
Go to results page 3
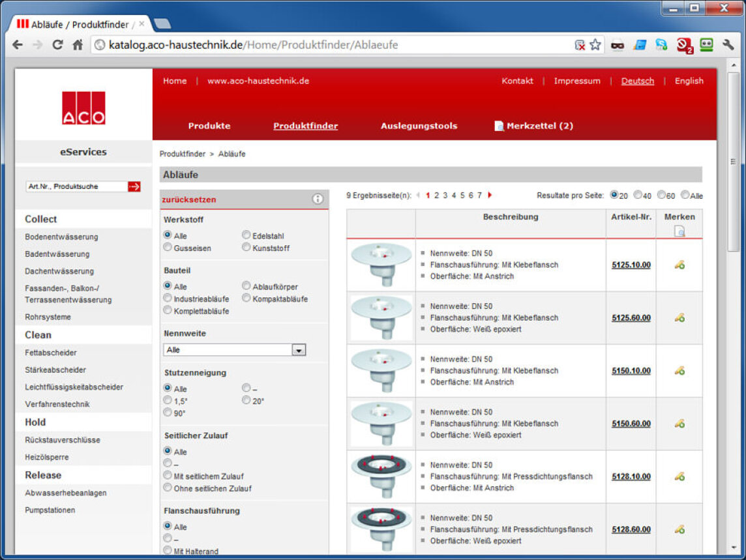tap(445, 195)
